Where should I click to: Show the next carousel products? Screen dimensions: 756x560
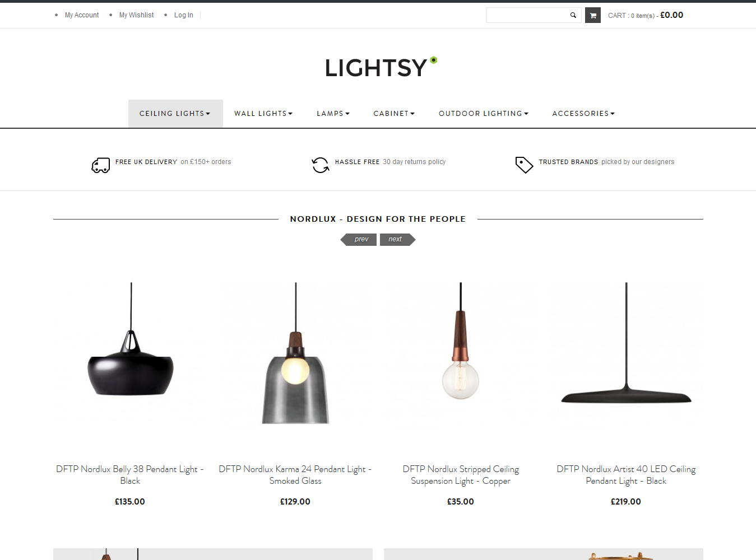coord(397,240)
